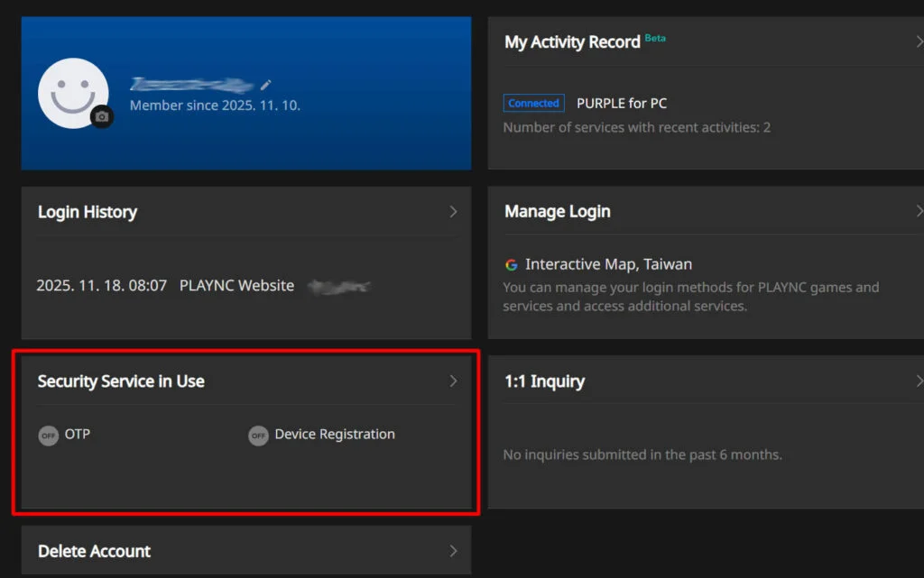Expand the Login History arrow
The height and width of the screenshot is (578, 924).
pyautogui.click(x=453, y=212)
